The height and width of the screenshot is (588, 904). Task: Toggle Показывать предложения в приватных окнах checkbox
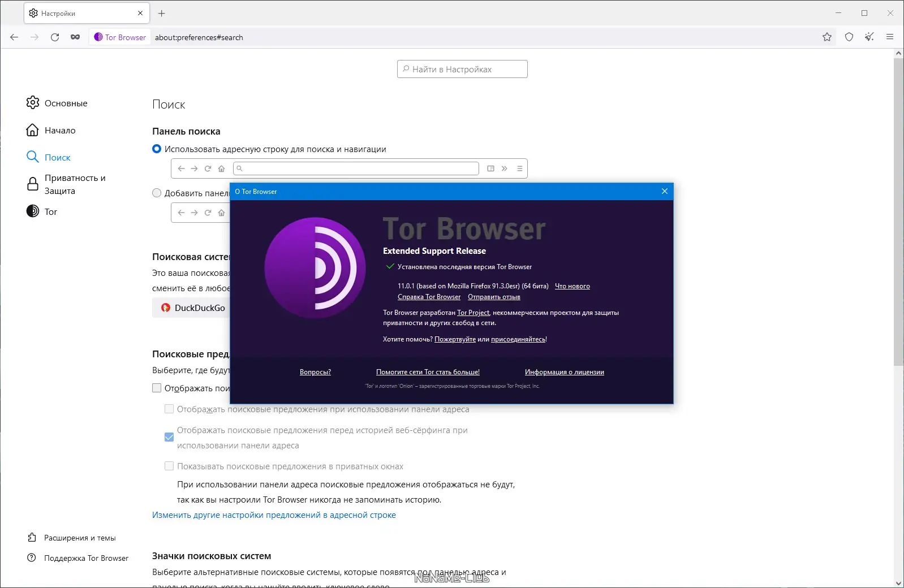point(169,466)
